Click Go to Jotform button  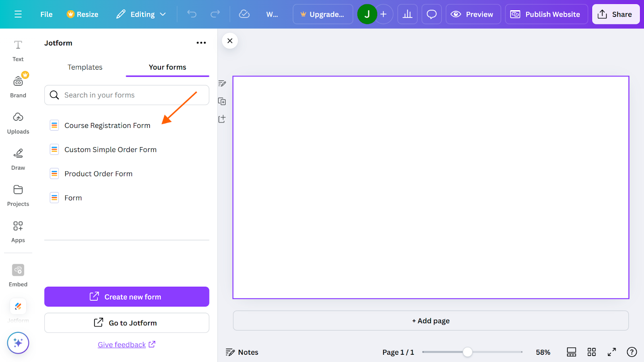tap(127, 323)
